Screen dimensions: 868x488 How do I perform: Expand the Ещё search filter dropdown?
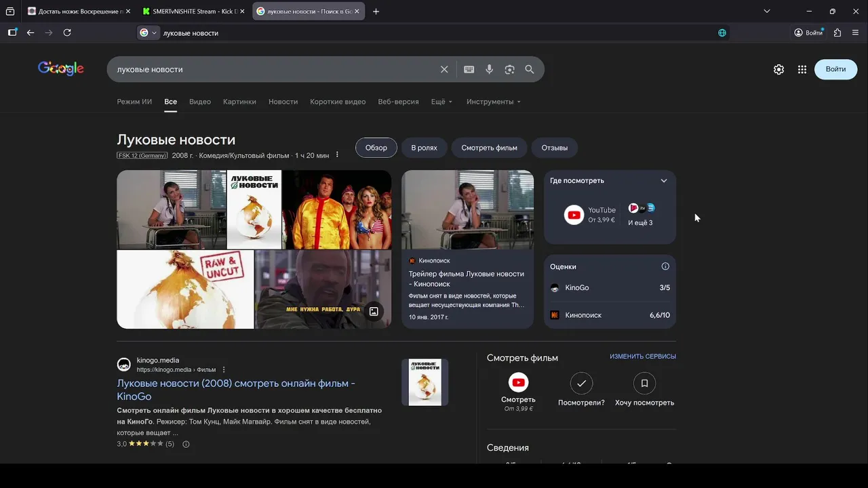pos(441,102)
